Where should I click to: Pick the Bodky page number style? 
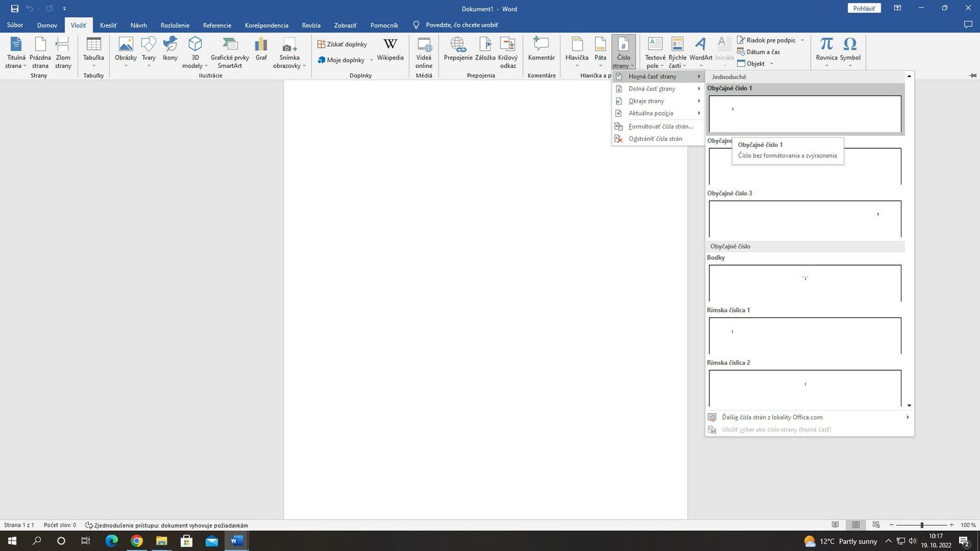pyautogui.click(x=805, y=283)
